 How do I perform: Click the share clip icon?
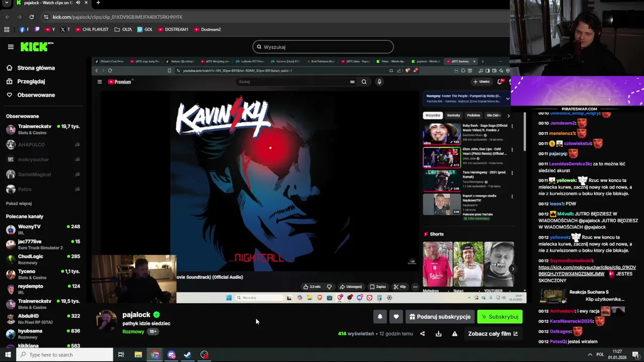pyautogui.click(x=422, y=334)
